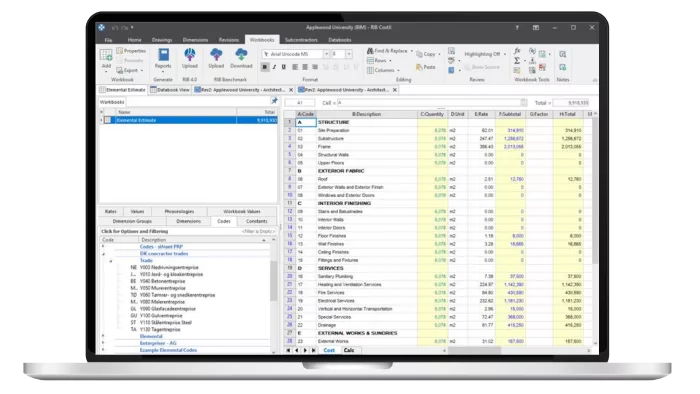
Task: Click the Download cloud icon
Action: pyautogui.click(x=242, y=55)
